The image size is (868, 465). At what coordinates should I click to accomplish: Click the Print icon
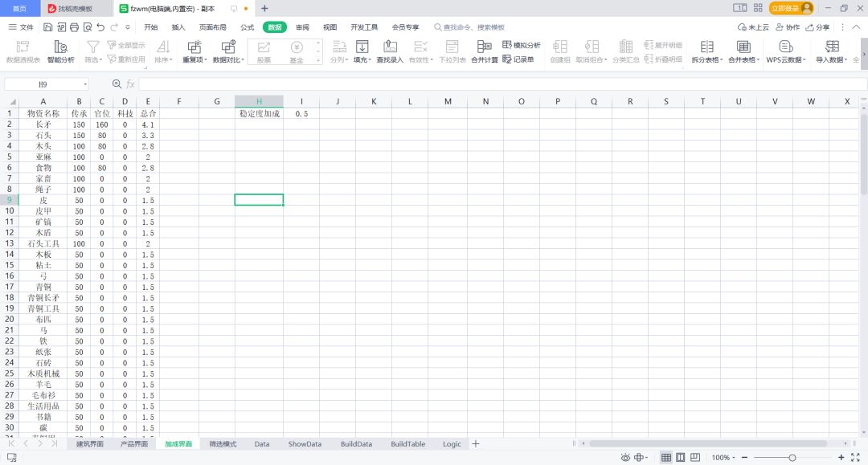(74, 27)
